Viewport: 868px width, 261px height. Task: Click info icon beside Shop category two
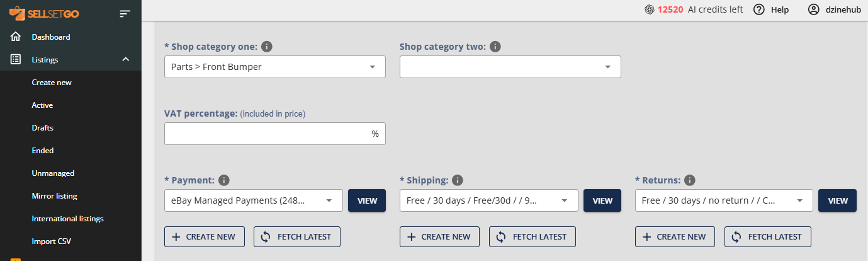495,47
